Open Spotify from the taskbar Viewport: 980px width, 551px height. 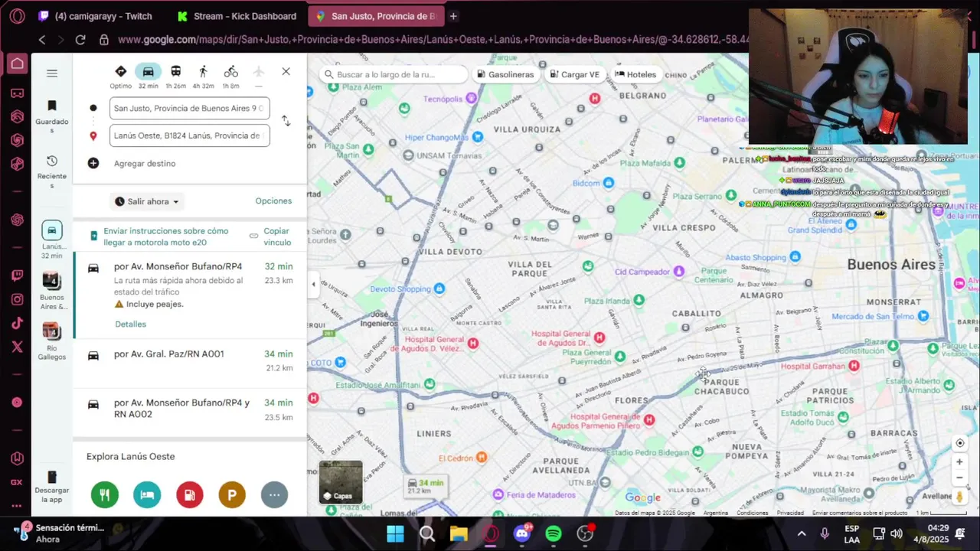(554, 533)
